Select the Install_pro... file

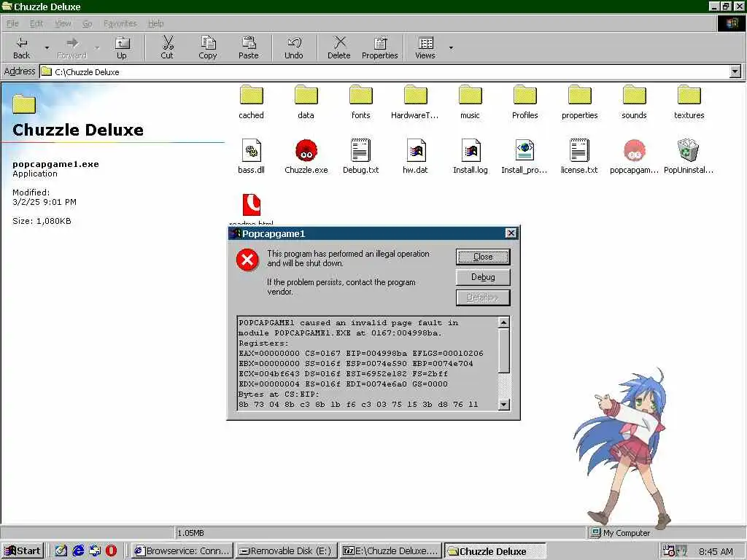click(x=525, y=156)
